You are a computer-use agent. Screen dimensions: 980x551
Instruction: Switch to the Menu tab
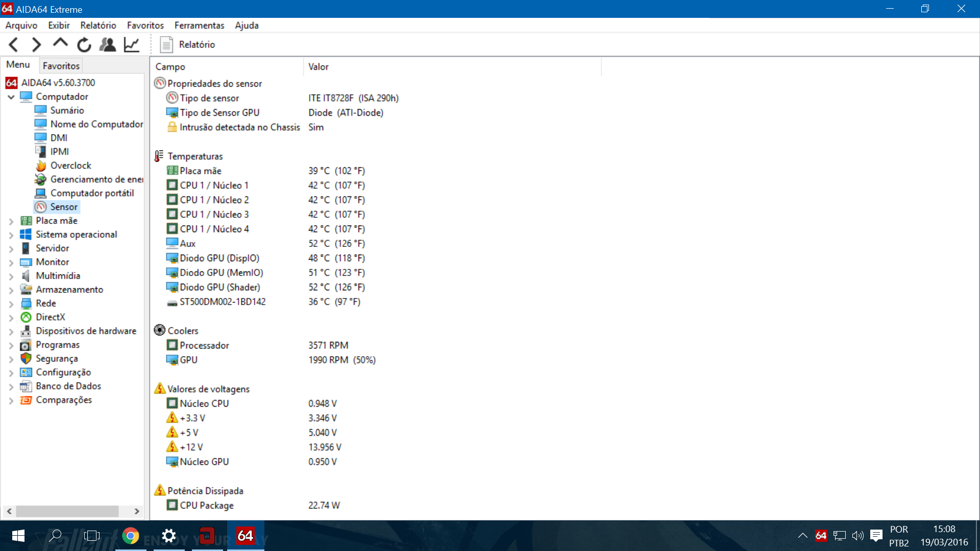(18, 65)
